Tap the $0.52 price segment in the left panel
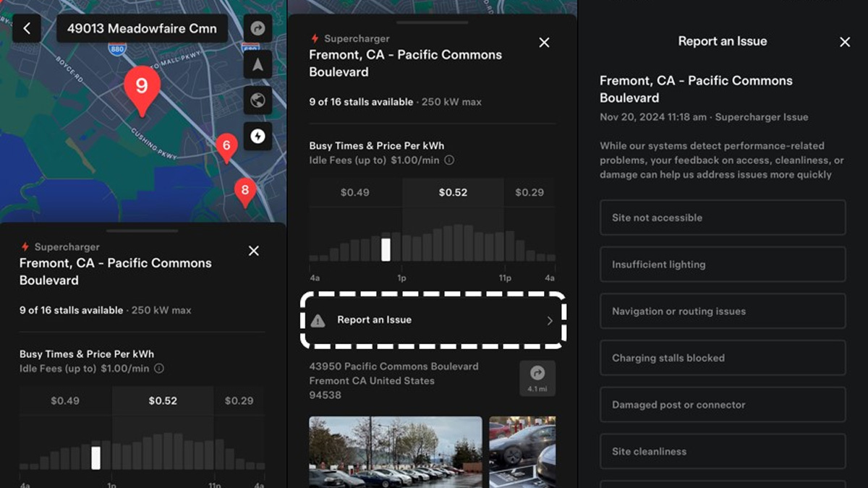The width and height of the screenshot is (868, 488). (x=163, y=401)
